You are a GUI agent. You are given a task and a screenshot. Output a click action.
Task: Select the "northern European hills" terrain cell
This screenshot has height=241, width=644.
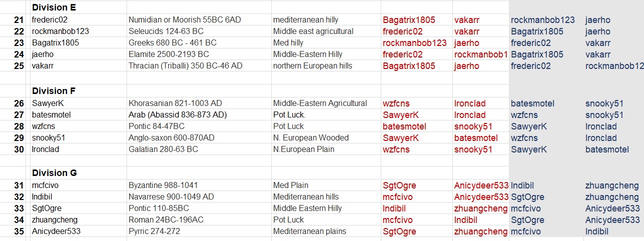(x=312, y=66)
